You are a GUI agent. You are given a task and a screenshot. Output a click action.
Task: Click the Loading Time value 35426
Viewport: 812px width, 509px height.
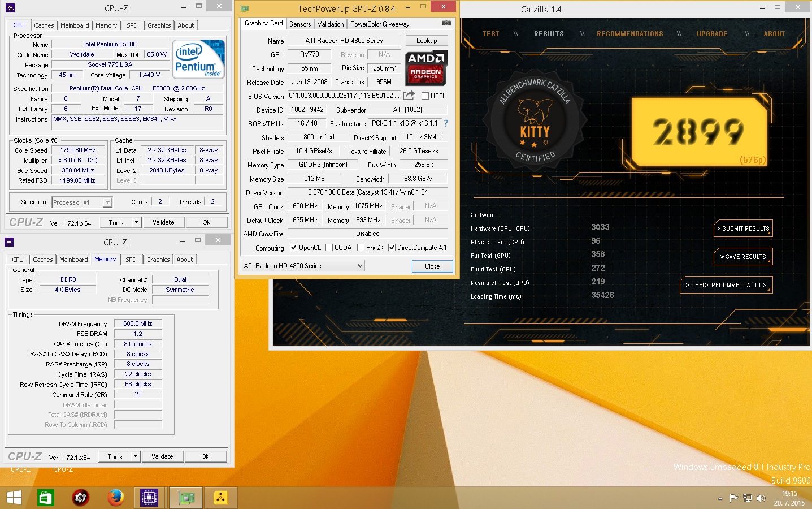click(602, 295)
